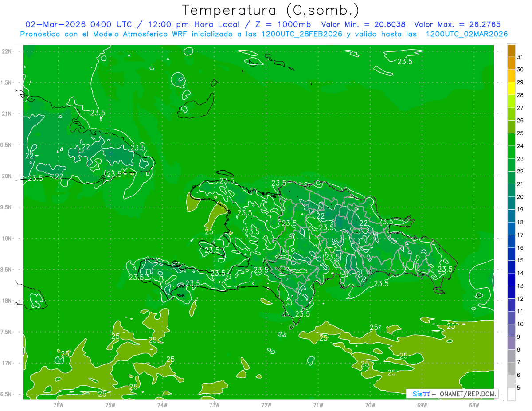Click the '26' colorbar label
Screen dimensions: 532x411
[x=520, y=120]
